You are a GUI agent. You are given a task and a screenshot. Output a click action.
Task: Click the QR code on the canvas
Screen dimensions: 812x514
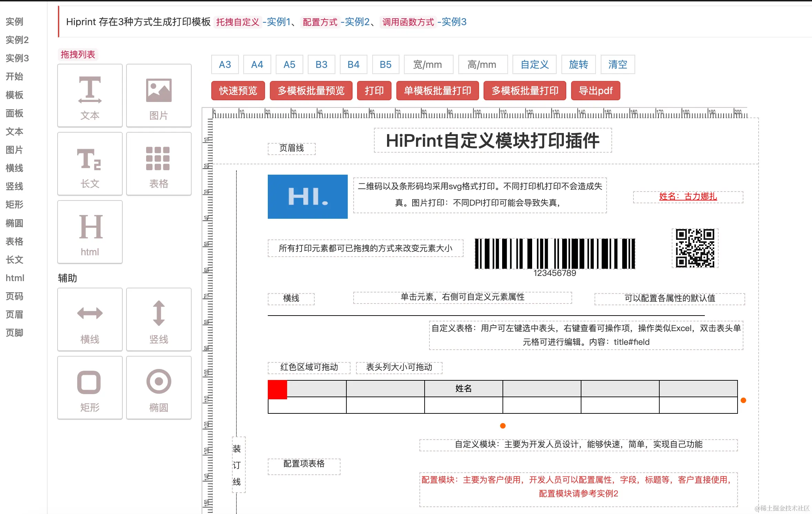click(695, 248)
